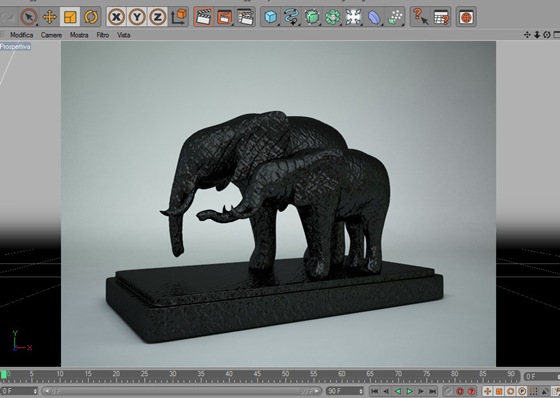Click the red record keyframe button

coord(460,391)
